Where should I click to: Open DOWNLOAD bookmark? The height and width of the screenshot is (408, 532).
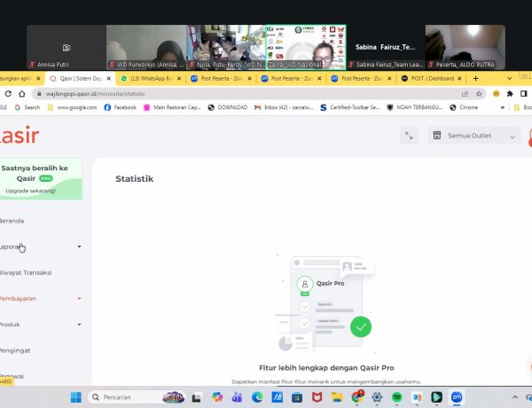click(x=228, y=107)
